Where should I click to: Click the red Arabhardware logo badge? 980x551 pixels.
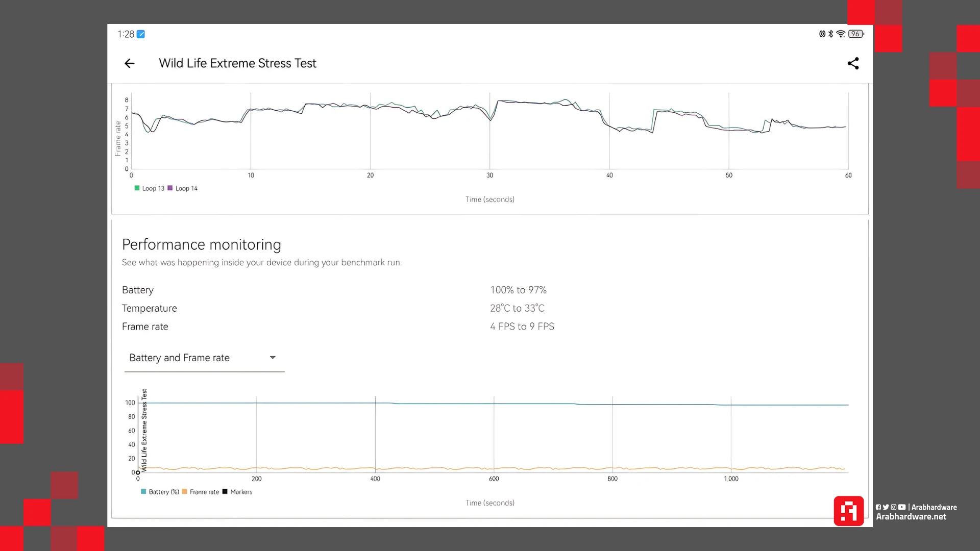coord(848,511)
